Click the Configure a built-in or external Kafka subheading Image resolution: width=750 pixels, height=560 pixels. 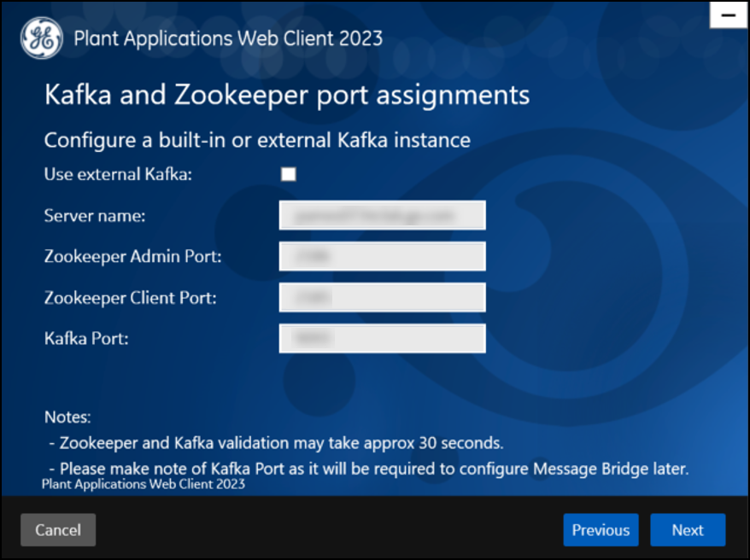[257, 141]
